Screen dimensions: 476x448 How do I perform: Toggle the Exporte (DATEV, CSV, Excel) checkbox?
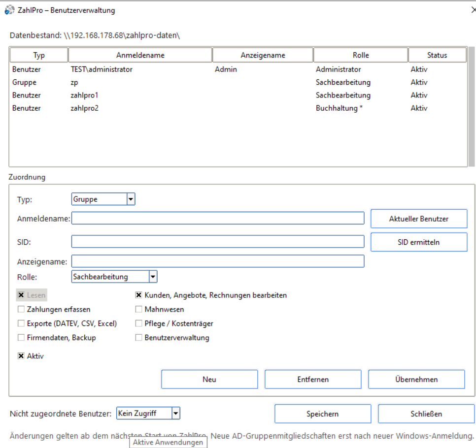tap(21, 323)
